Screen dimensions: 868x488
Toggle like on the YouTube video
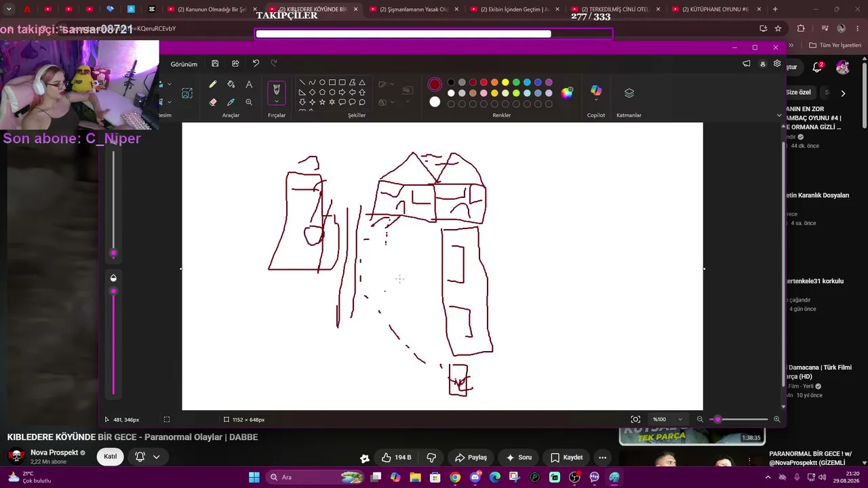point(395,457)
